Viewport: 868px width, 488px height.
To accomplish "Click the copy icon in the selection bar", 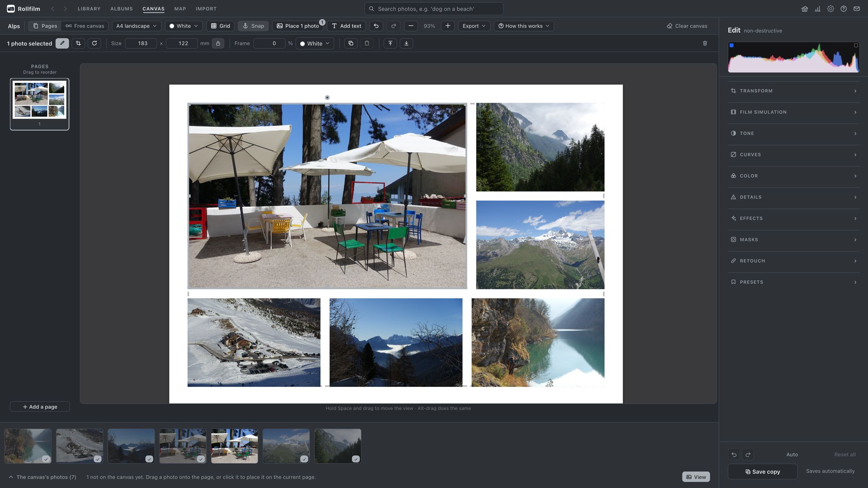I will 351,43.
